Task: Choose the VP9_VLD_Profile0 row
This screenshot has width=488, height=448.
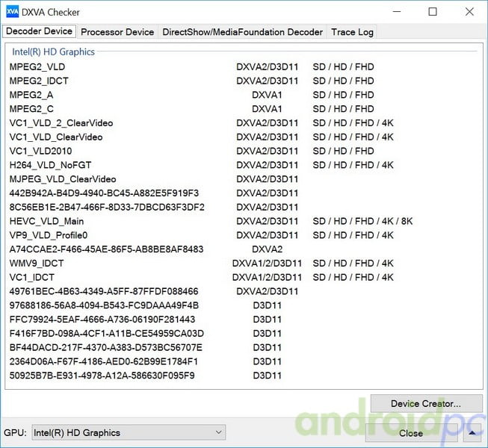Action: pos(49,235)
